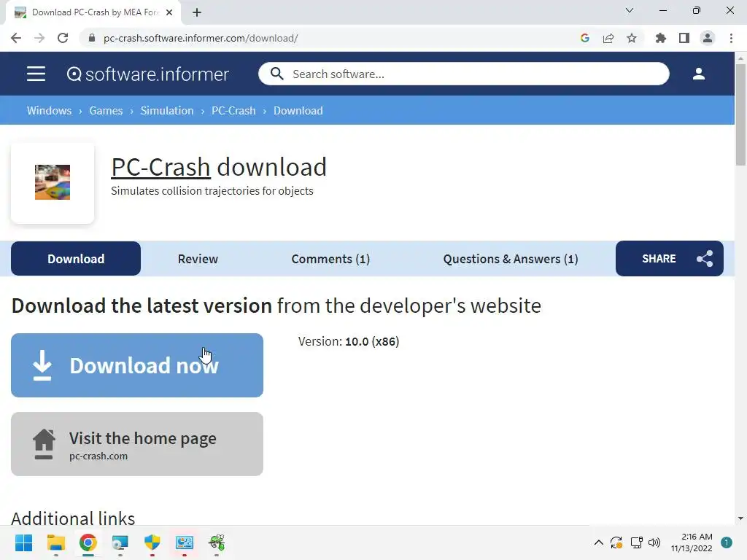Open the tab search dropdown arrow
747x560 pixels.
tap(630, 10)
